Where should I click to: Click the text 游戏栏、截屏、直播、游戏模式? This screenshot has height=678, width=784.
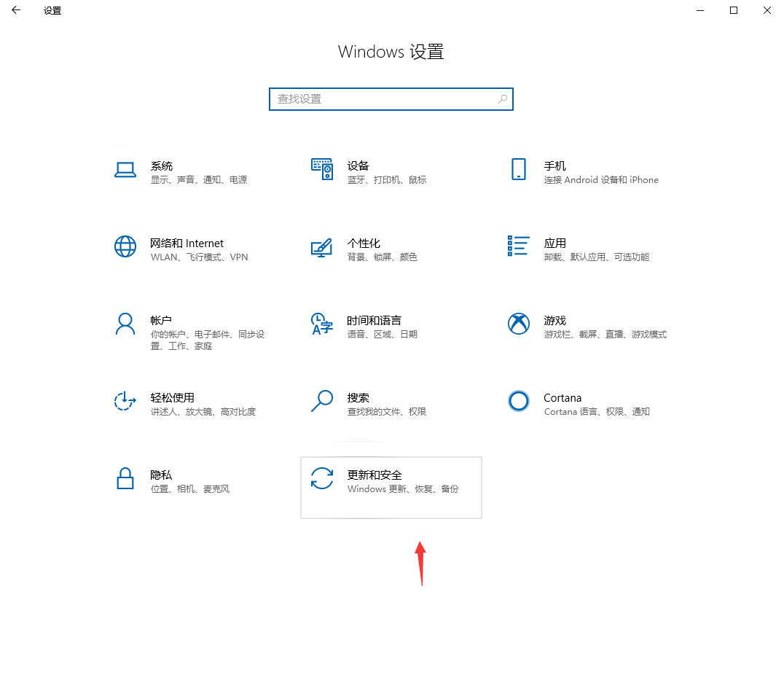click(605, 334)
